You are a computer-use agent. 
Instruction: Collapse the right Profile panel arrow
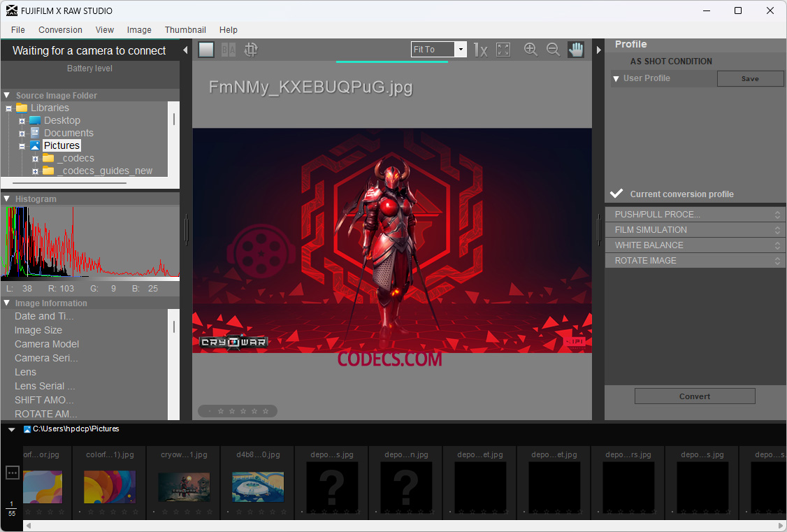[598, 50]
